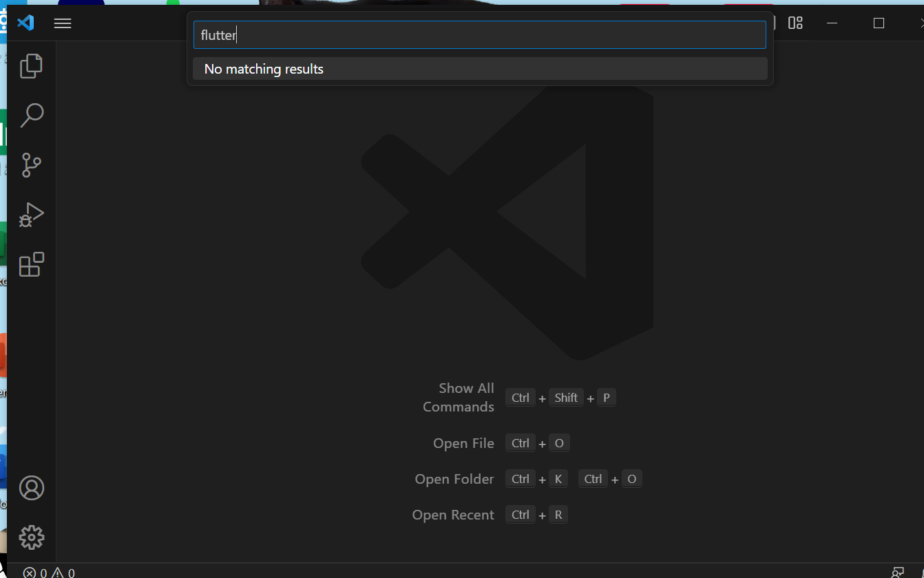Show the errors and warnings count in the status bar
This screenshot has height=578, width=924.
coord(49,572)
